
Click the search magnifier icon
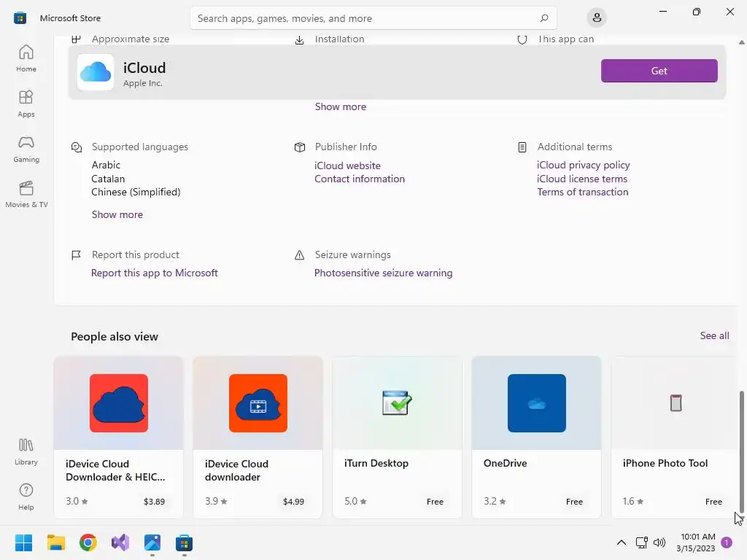544,18
